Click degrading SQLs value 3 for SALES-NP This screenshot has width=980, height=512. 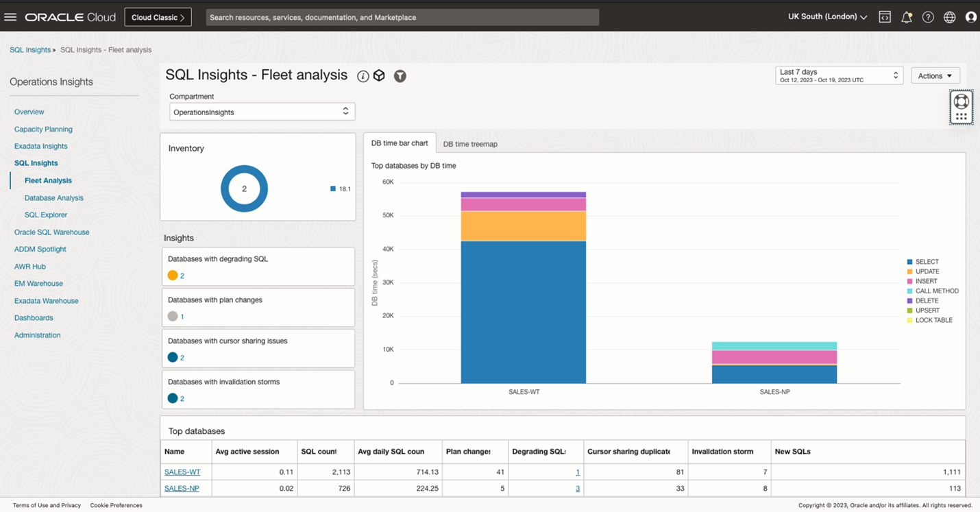pos(578,488)
